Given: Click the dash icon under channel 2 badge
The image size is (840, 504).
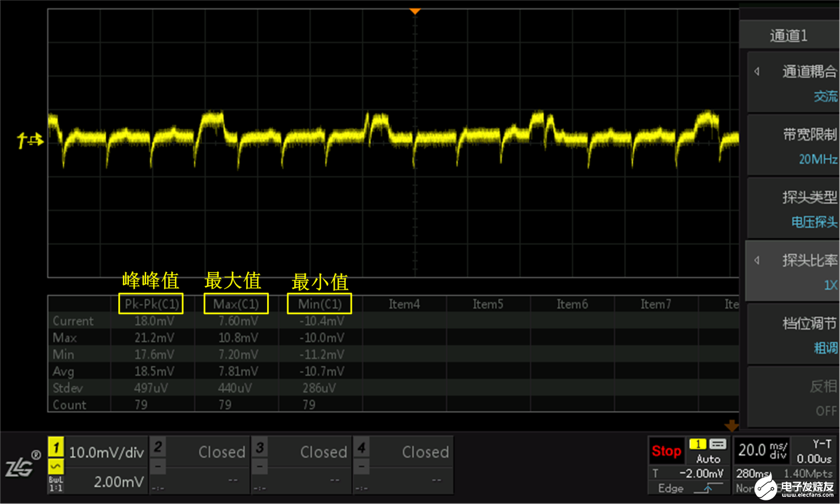Looking at the screenshot, I should coord(157,467).
